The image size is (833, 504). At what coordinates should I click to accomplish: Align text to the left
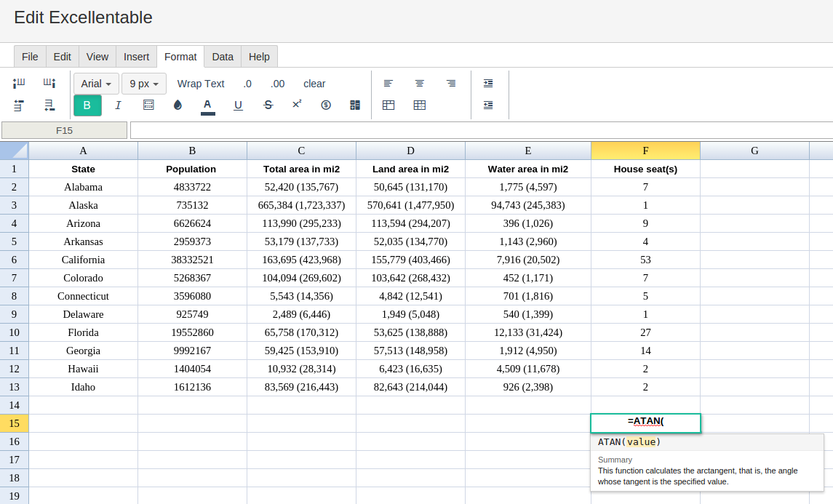tap(388, 84)
